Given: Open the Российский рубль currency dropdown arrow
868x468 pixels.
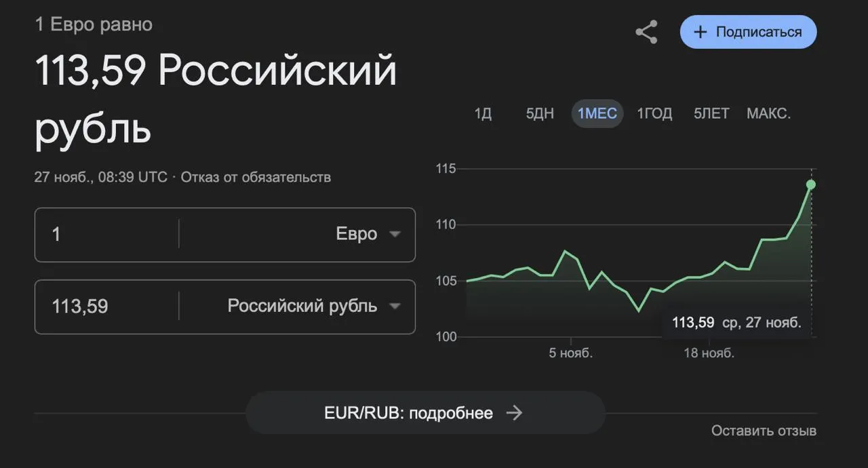Looking at the screenshot, I should coord(395,306).
